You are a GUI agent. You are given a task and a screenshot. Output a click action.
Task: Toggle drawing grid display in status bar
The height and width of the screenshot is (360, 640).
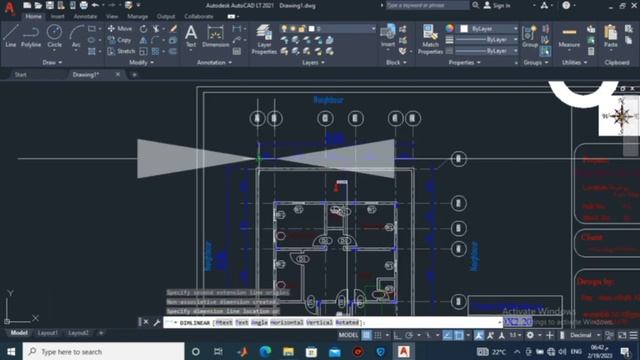(367, 335)
